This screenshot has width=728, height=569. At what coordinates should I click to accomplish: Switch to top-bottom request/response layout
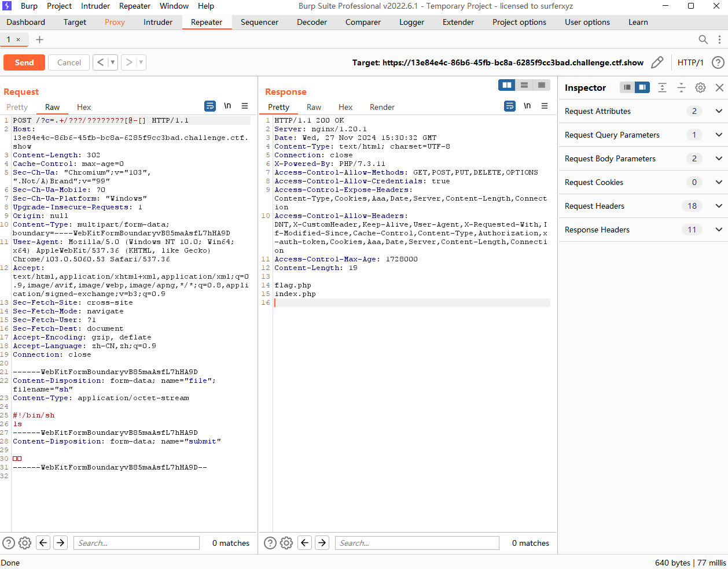pos(524,85)
